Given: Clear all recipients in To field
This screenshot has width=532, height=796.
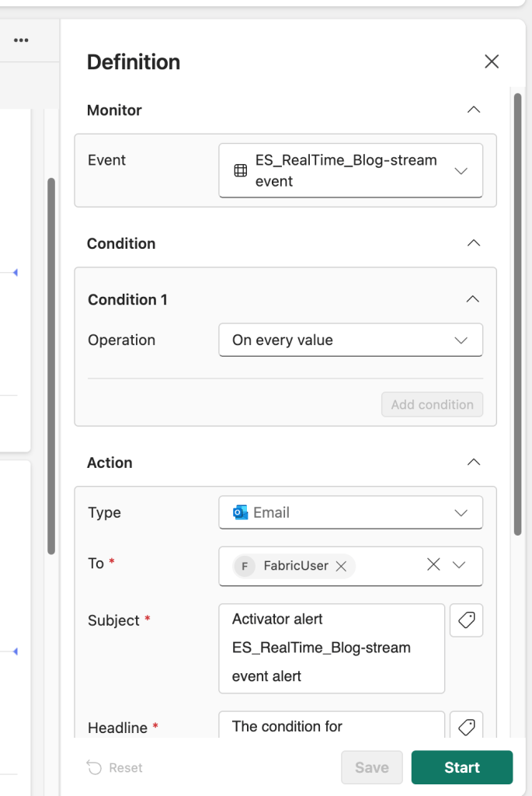Looking at the screenshot, I should [x=433, y=565].
